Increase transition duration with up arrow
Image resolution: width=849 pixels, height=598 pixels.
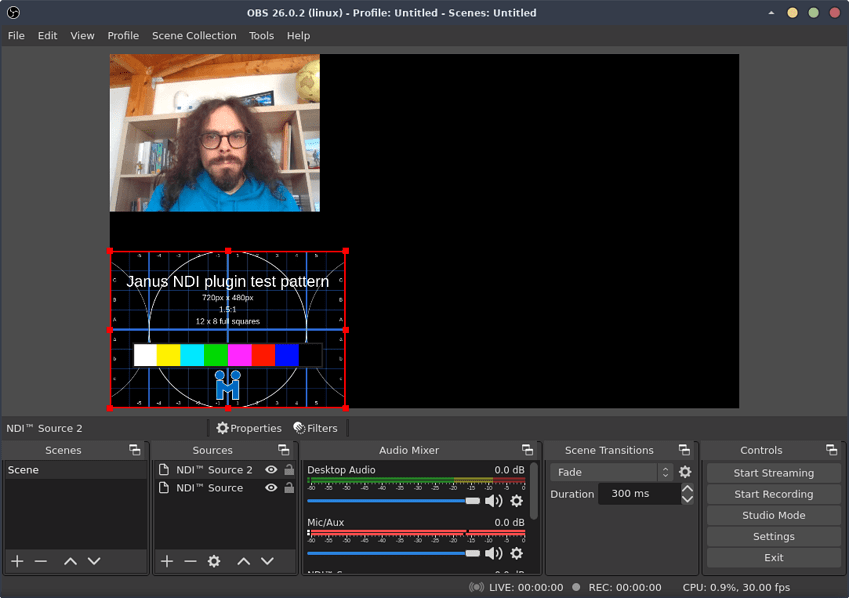(x=688, y=488)
